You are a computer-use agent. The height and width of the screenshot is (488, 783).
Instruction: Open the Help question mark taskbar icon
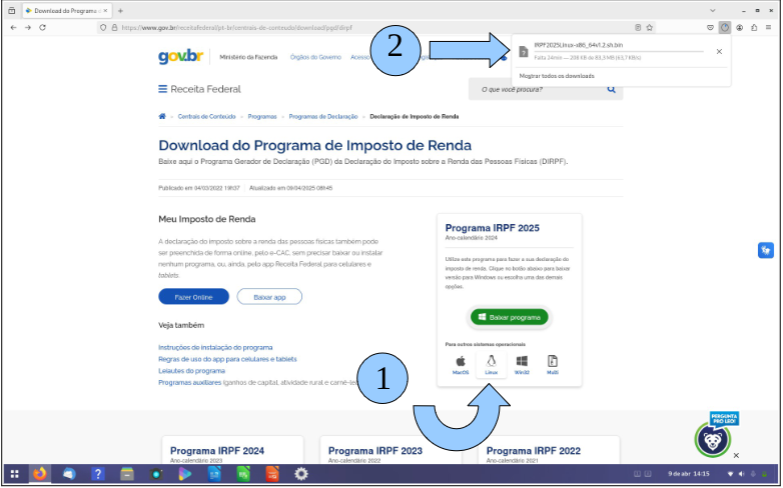[x=98, y=474]
